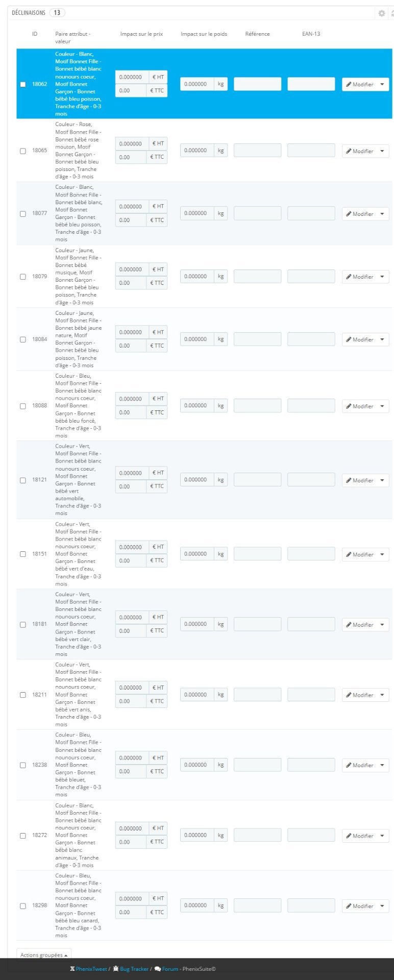Click the X icon beside PhenixTweet
This screenshot has width=394, height=980.
click(x=72, y=969)
